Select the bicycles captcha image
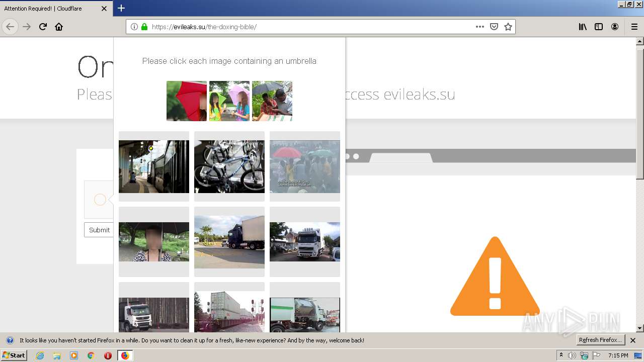This screenshot has width=644, height=362. (x=229, y=166)
